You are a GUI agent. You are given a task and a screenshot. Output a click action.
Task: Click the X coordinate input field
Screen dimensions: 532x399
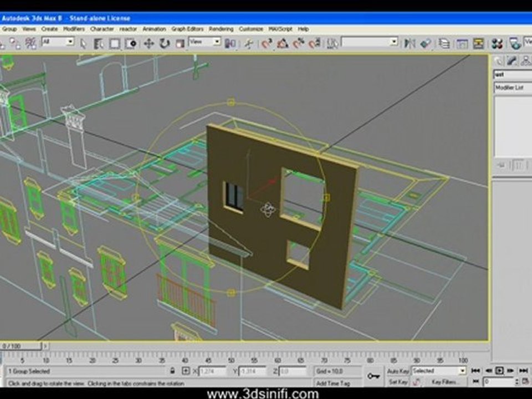click(x=212, y=371)
